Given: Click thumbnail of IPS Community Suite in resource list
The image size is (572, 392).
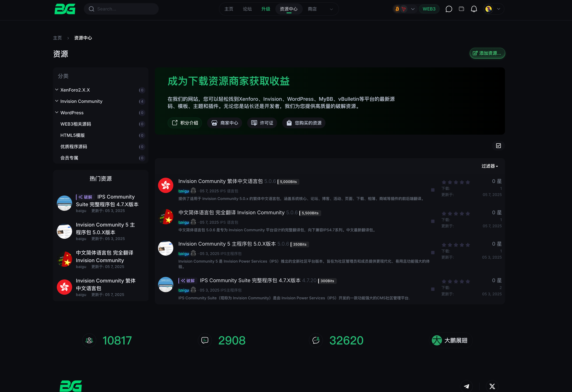Looking at the screenshot, I should (166, 285).
